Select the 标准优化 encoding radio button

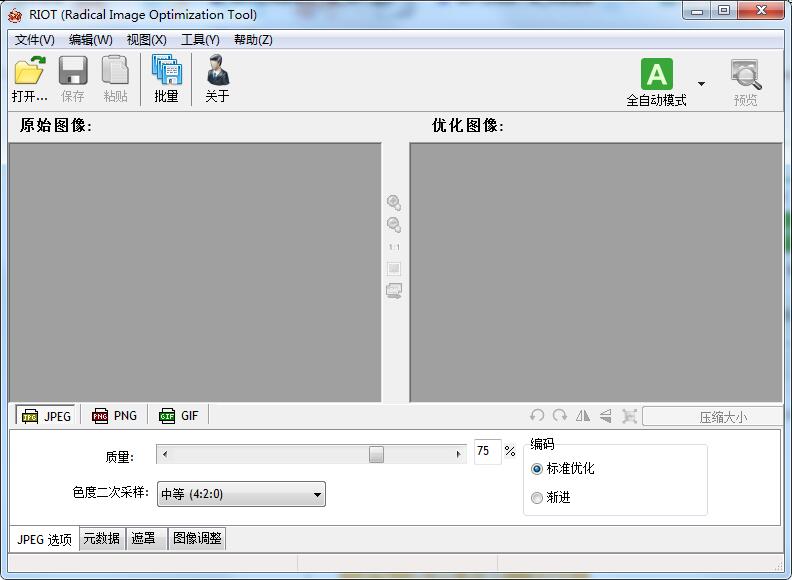pos(537,469)
